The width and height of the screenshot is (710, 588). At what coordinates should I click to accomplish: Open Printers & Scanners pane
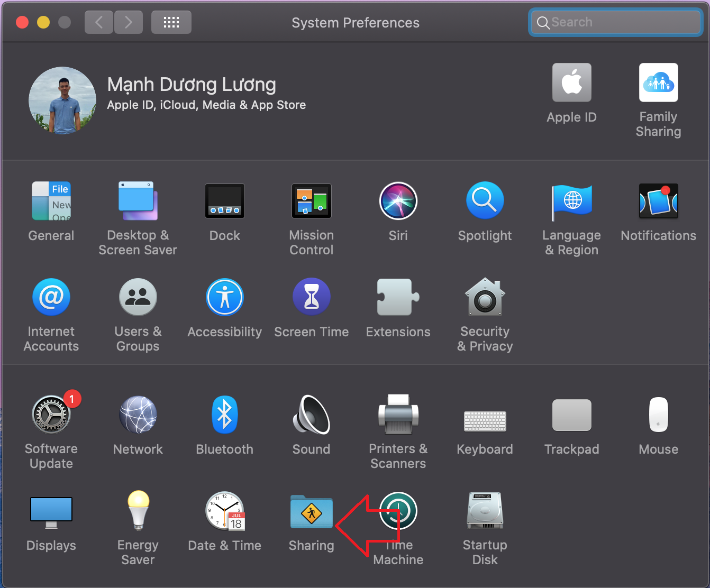[x=398, y=415]
